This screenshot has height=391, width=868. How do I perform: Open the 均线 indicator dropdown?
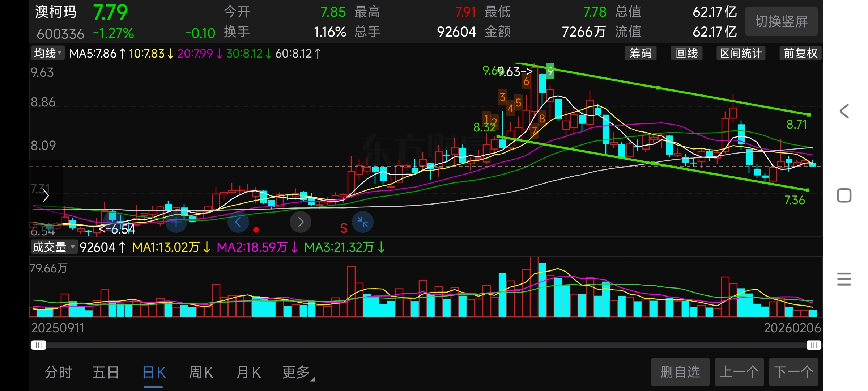[x=48, y=53]
